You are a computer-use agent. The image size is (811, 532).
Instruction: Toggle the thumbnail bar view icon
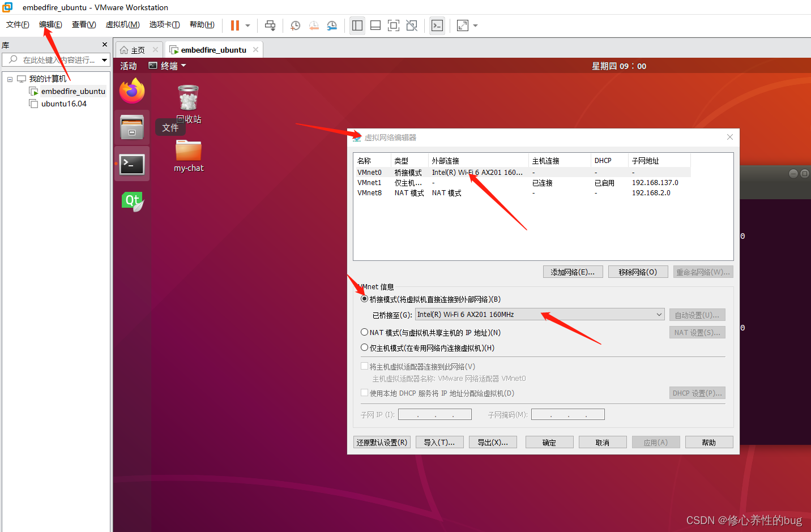pyautogui.click(x=375, y=25)
